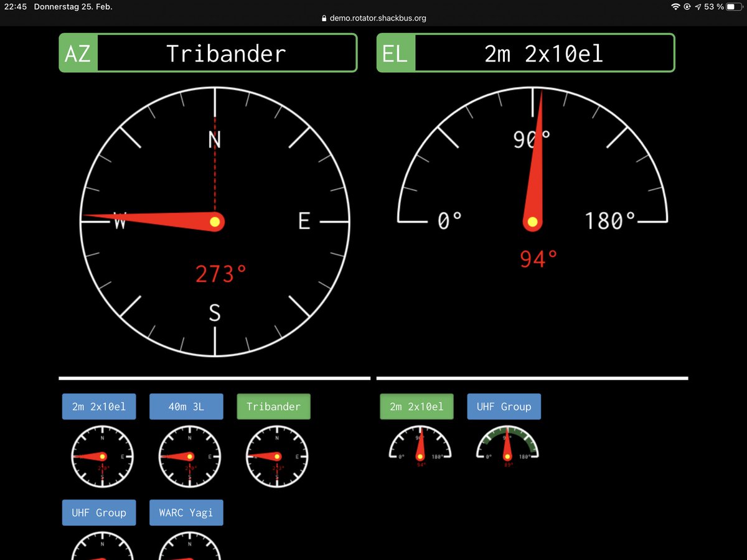Tap the 22:45 clock in status bar

click(16, 6)
